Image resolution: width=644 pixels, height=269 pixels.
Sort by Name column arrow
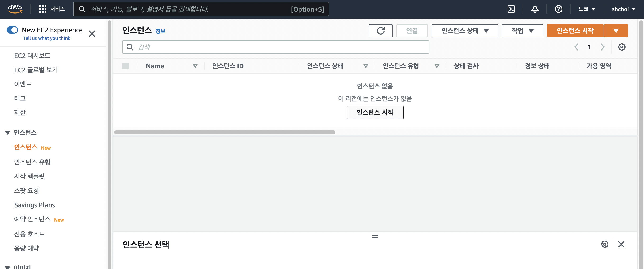195,66
